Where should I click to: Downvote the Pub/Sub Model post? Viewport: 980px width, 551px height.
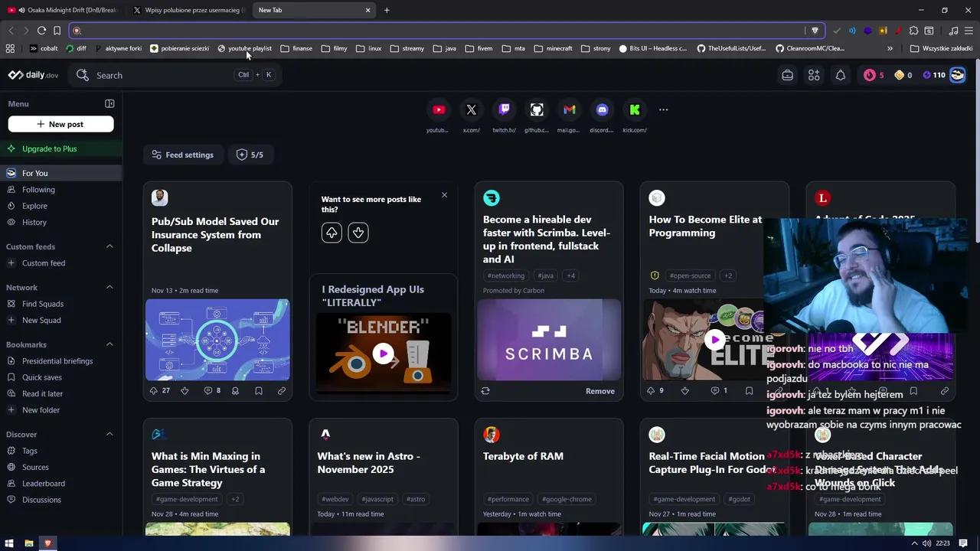point(185,390)
